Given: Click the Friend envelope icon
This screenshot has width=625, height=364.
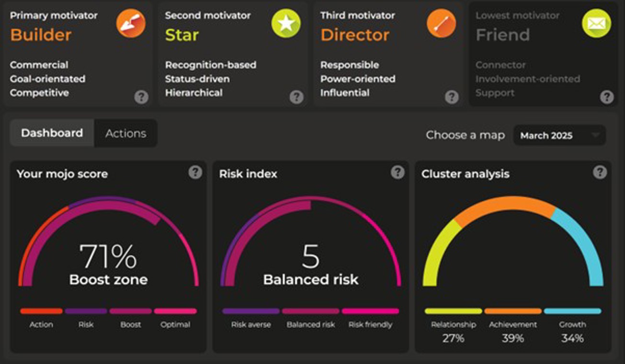Looking at the screenshot, I should 596,23.
